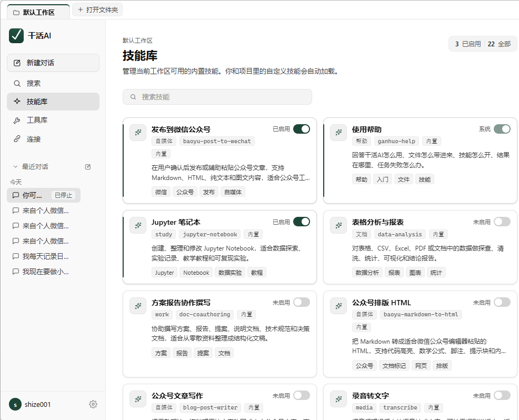This screenshot has height=420, width=519.
Task: Click the doc-coauthoring tag
Action: (205, 314)
